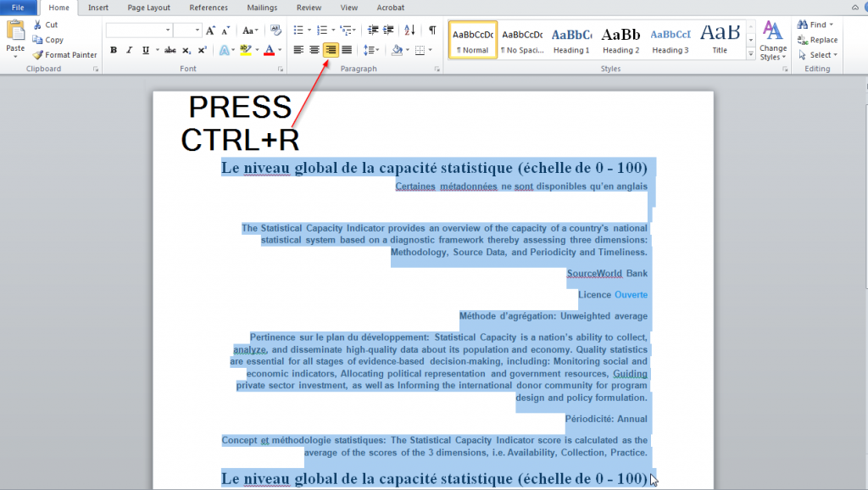Toggle underline formatting

click(x=146, y=50)
